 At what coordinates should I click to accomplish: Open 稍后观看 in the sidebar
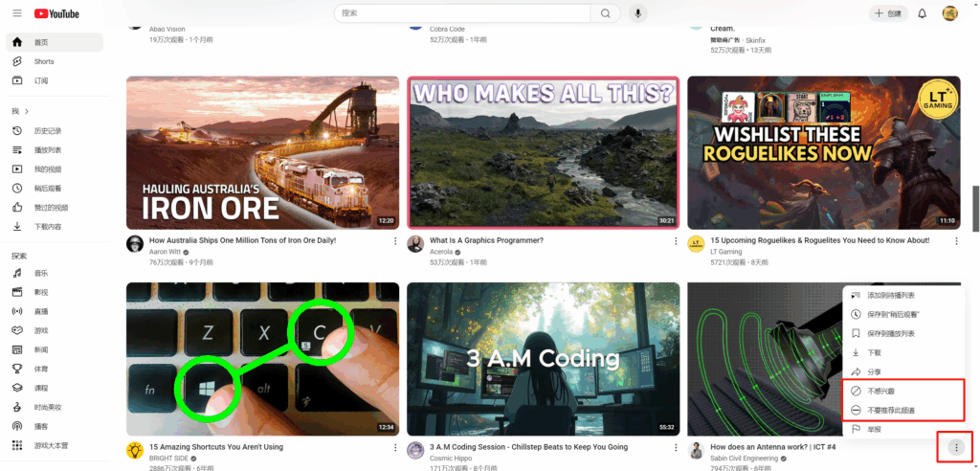click(x=55, y=189)
